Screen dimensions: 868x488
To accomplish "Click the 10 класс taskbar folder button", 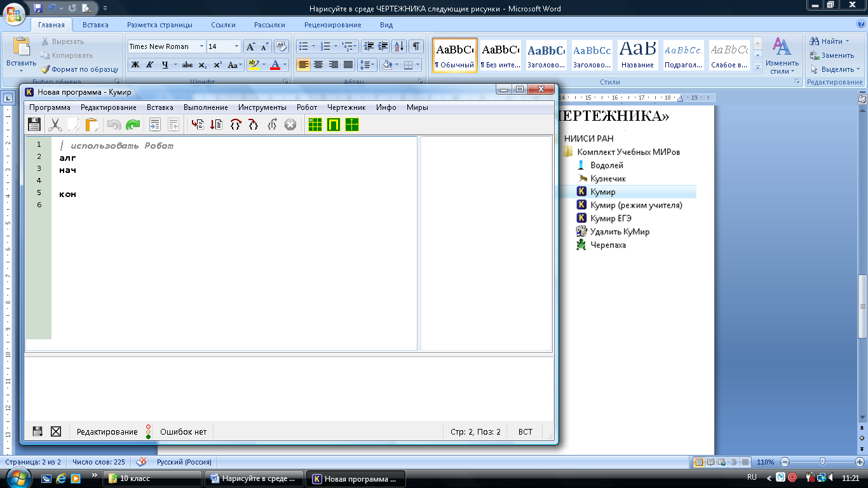I will [153, 478].
